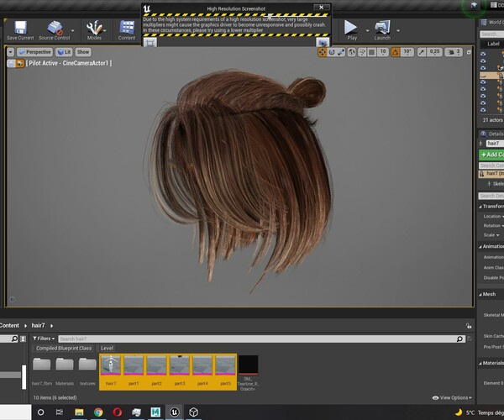Open the Filters dropdown in Content Browser
The width and height of the screenshot is (504, 420).
point(44,339)
